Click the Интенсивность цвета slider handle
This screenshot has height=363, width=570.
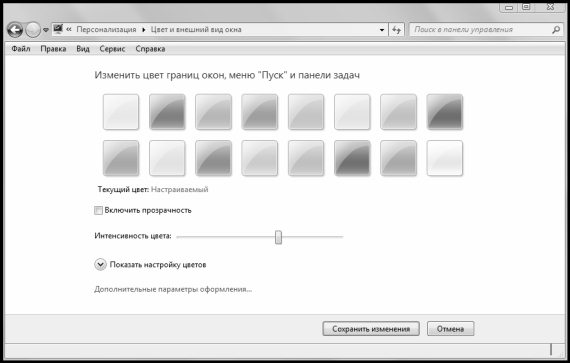pyautogui.click(x=278, y=237)
